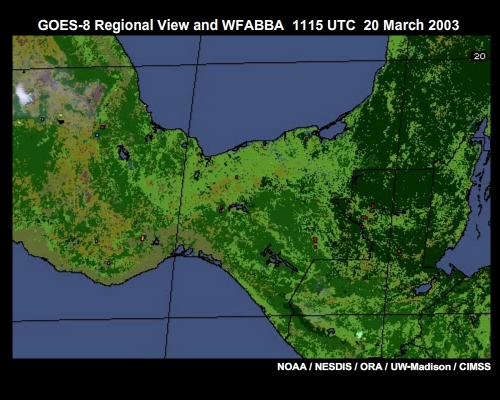
Task: Click the "1115 UTC" time label
Action: pos(324,25)
